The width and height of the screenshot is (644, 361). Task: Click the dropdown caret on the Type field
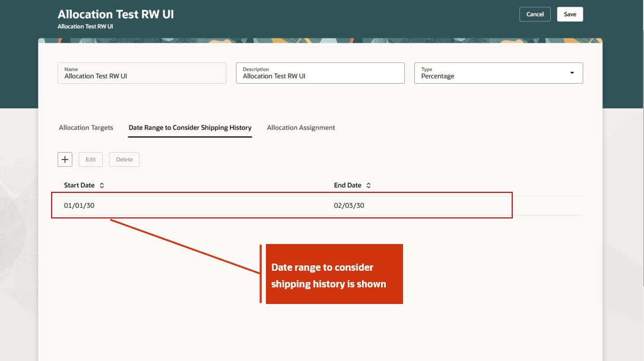573,72
